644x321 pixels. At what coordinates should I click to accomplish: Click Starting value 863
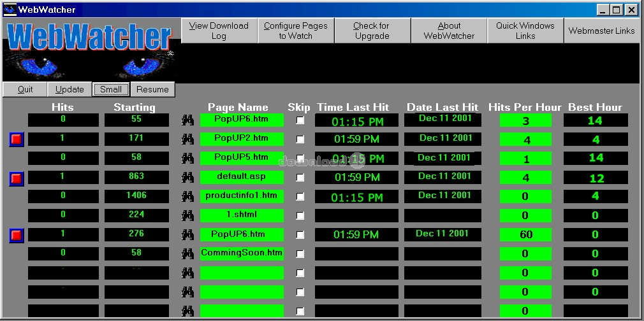tap(136, 177)
